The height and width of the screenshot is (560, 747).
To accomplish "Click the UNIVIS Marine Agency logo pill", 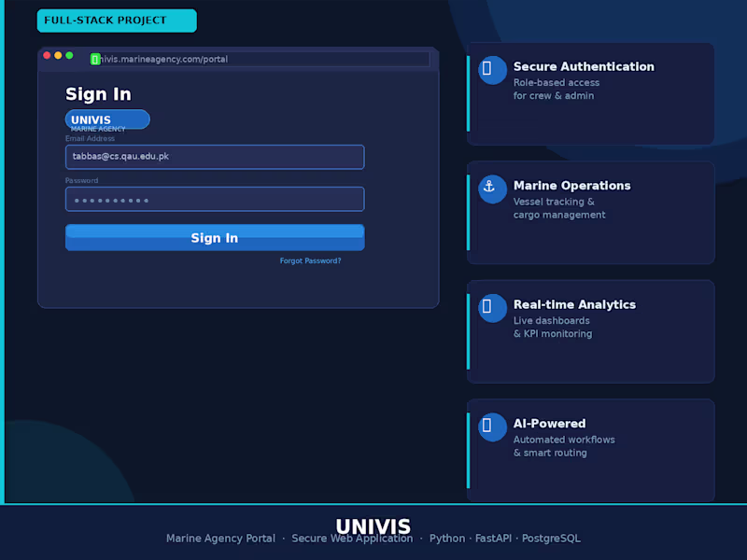I will 107,119.
